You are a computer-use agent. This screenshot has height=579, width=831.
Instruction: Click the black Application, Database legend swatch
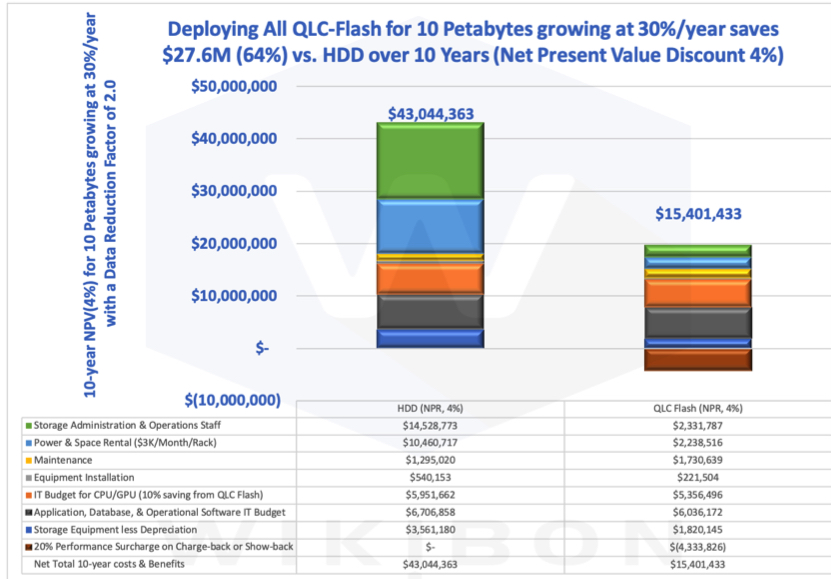[x=29, y=513]
